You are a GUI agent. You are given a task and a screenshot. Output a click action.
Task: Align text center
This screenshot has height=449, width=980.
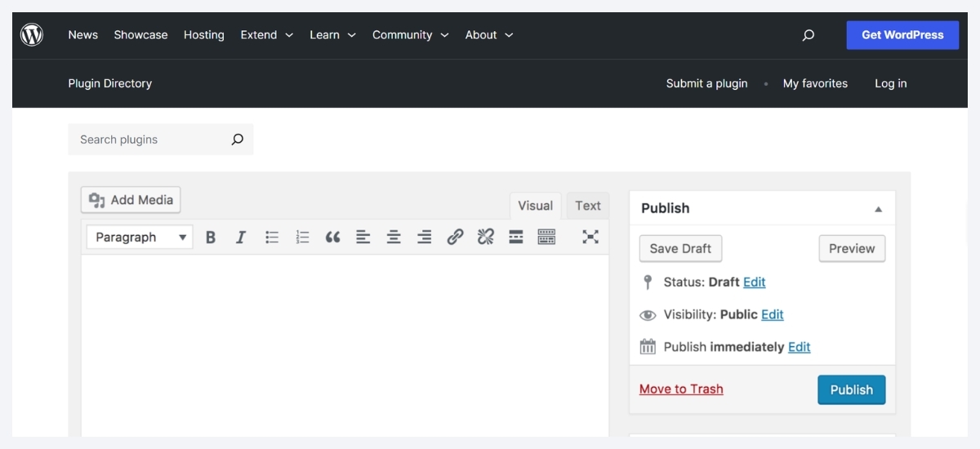394,238
